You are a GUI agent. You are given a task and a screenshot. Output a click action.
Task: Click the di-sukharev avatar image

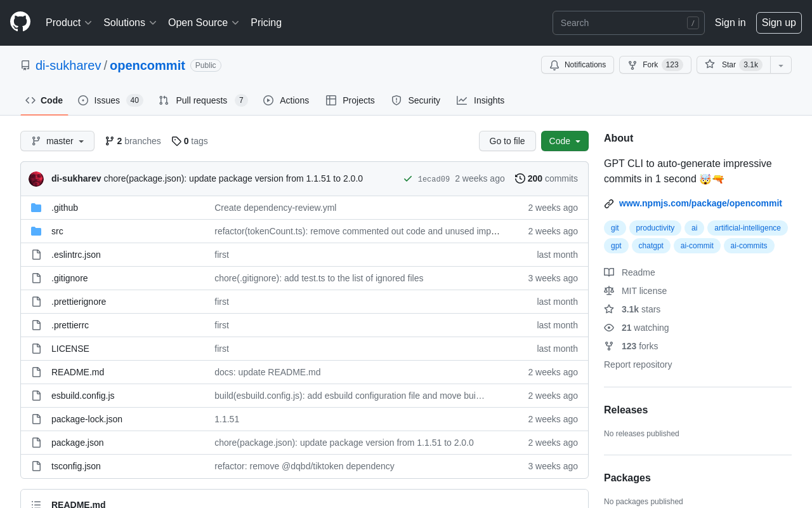(36, 179)
